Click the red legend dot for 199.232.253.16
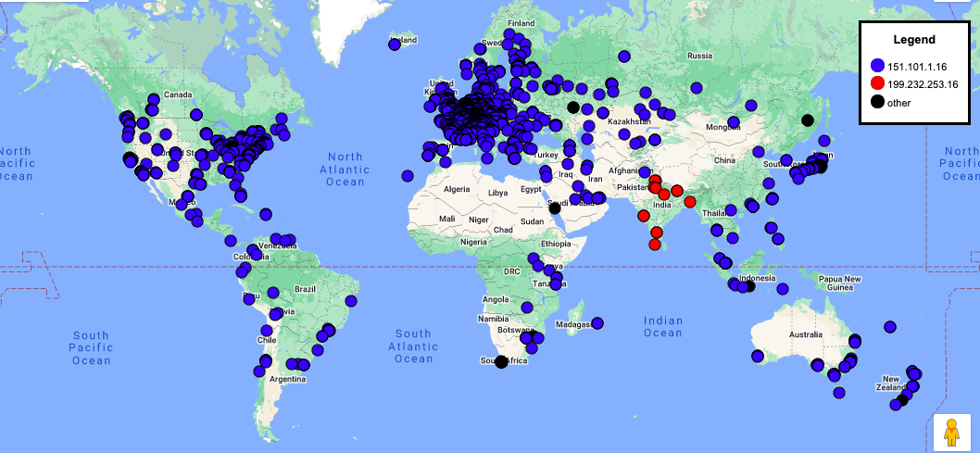The image size is (980, 453). pos(877,83)
